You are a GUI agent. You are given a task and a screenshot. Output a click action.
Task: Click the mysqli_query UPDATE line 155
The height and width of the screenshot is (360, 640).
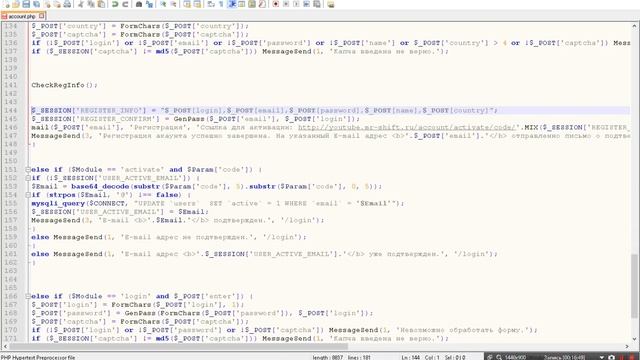tap(217, 203)
